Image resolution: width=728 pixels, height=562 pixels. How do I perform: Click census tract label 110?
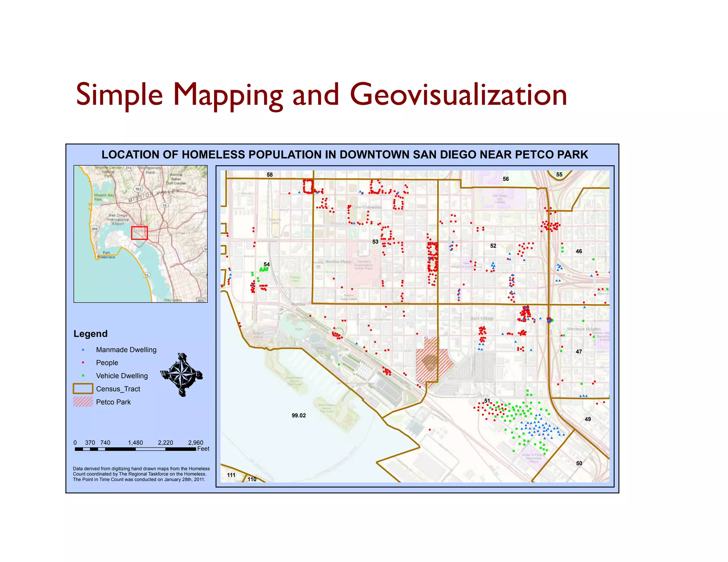(252, 479)
